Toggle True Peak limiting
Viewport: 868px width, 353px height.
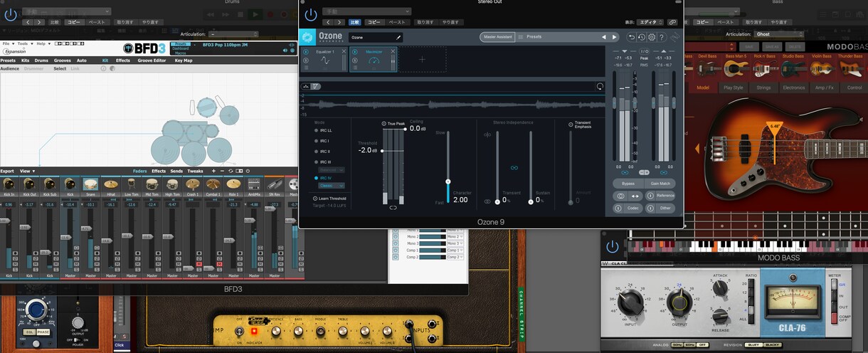tap(394, 123)
